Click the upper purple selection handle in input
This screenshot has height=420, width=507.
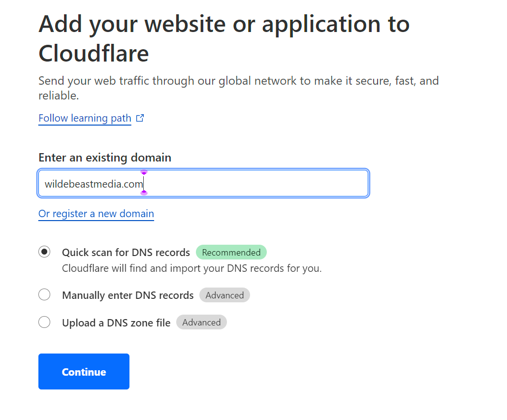tap(144, 172)
